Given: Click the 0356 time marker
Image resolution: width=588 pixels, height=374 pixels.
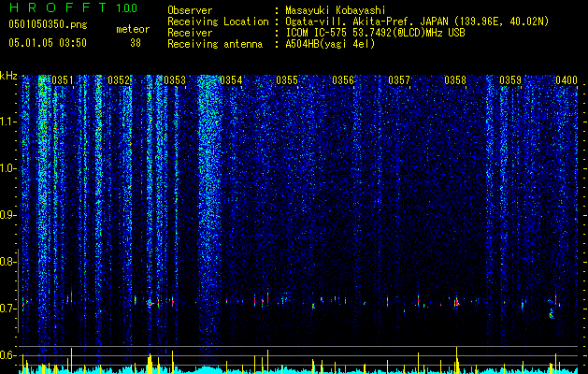Looking at the screenshot, I should tap(343, 80).
